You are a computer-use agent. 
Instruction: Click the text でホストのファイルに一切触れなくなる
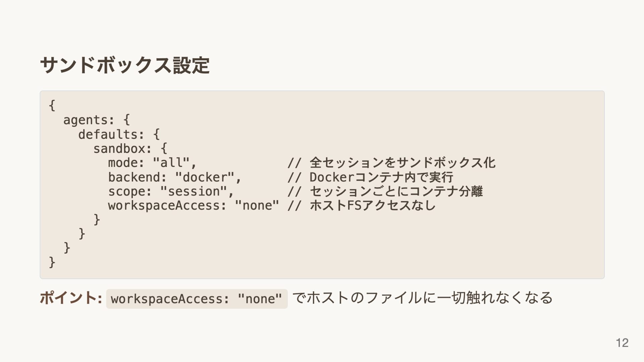422,298
